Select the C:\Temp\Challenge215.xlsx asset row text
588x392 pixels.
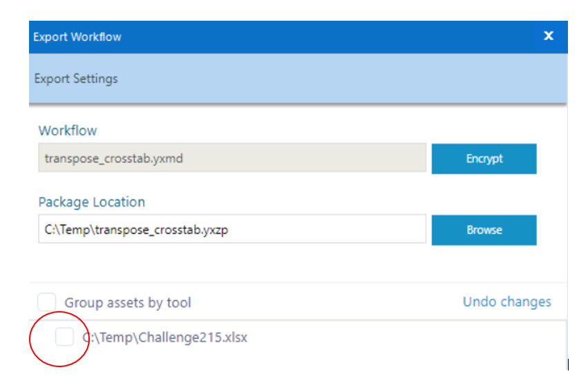(x=166, y=338)
